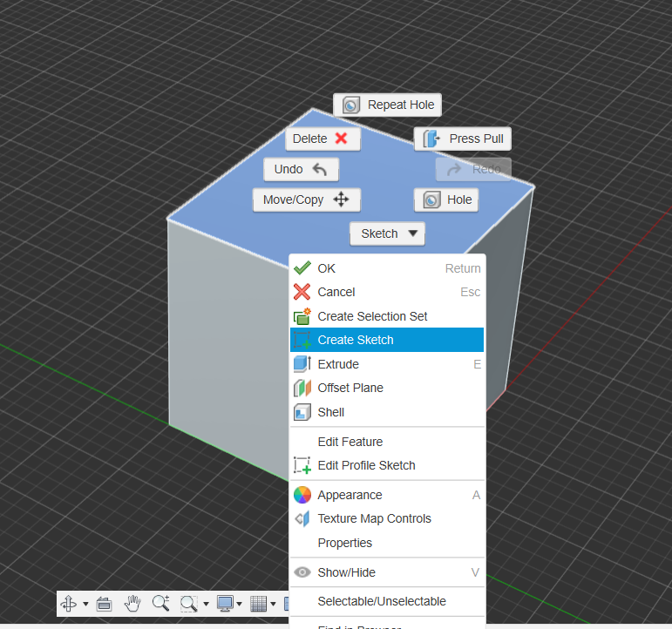Click the Grid and Snaps icon
Image resolution: width=672 pixels, height=629 pixels.
tap(258, 604)
